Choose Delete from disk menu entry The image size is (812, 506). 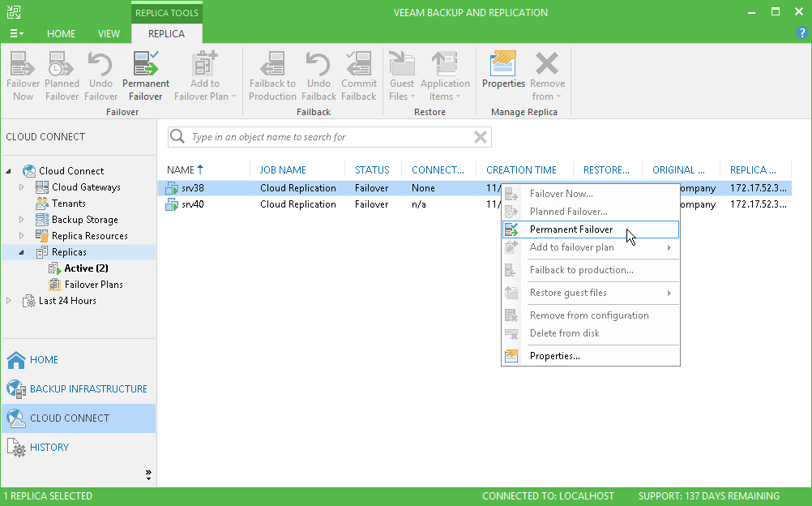590,332
